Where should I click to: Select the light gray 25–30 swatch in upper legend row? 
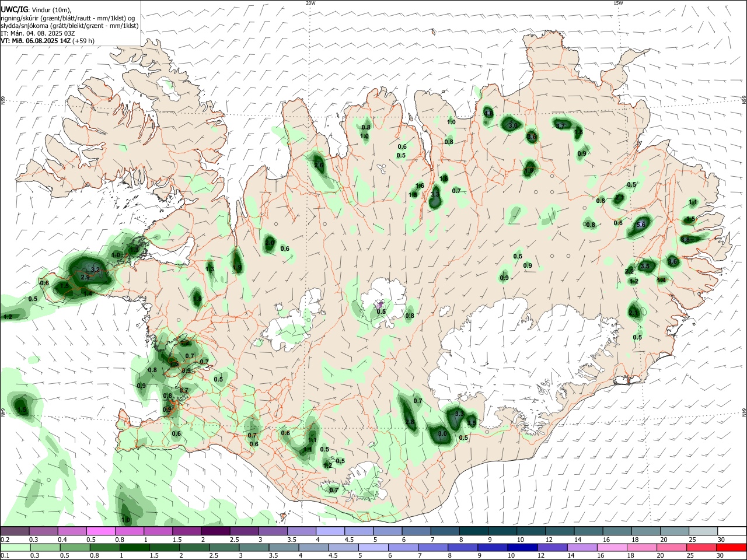703,531
